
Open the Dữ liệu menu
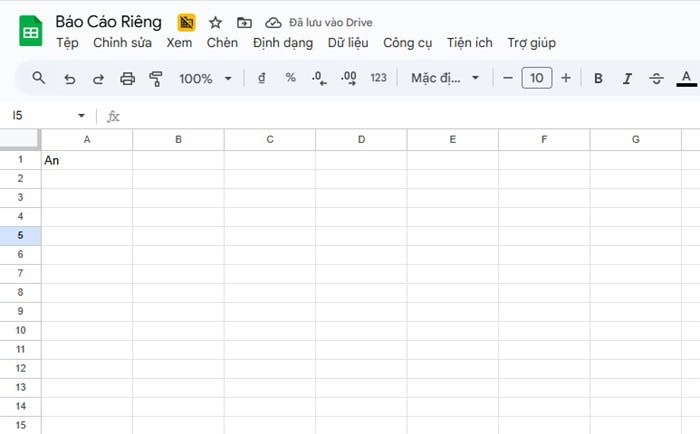pos(348,43)
